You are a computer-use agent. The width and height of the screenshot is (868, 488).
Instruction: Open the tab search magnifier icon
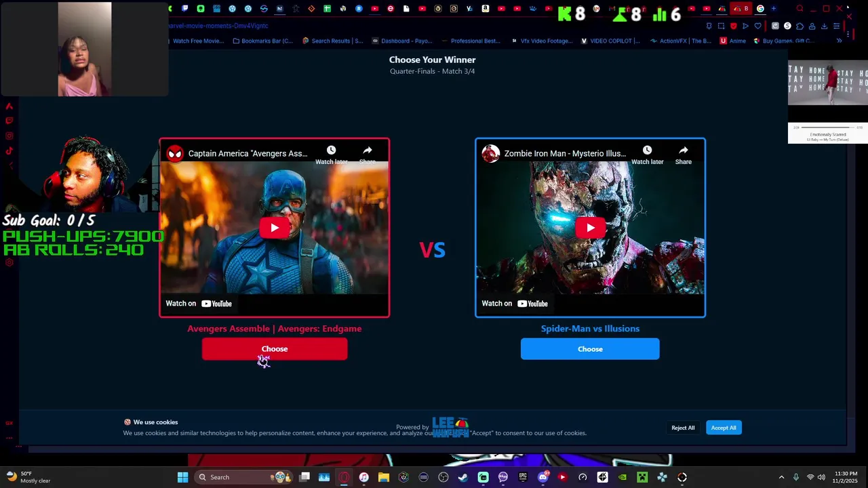(x=800, y=9)
